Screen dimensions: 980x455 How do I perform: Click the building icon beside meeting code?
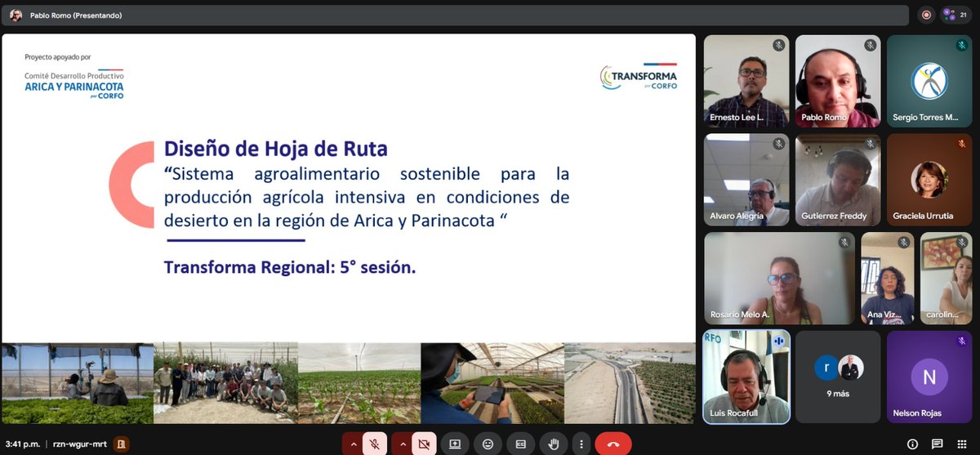(121, 444)
